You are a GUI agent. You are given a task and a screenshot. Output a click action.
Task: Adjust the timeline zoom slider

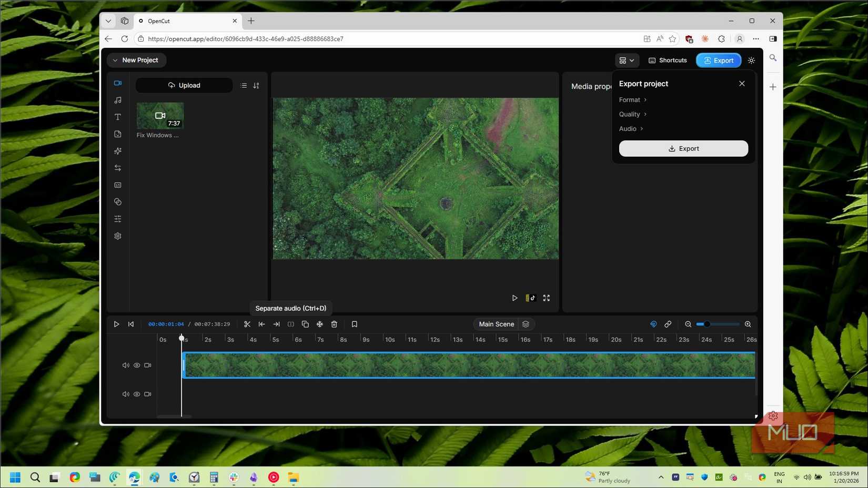707,324
